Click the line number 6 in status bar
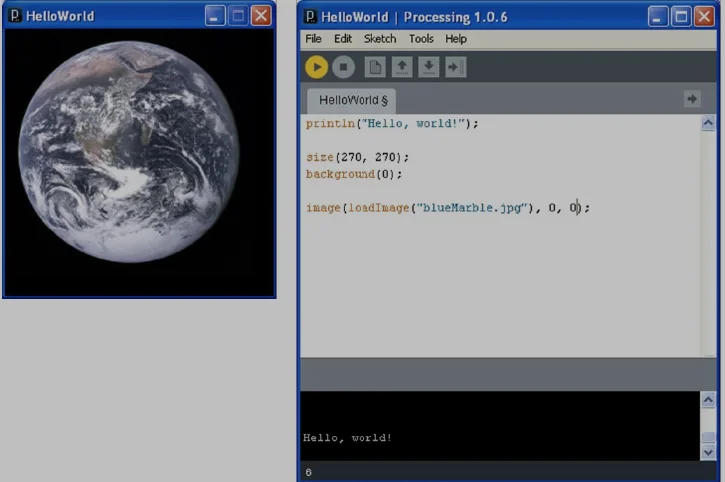The image size is (725, 482). pyautogui.click(x=308, y=472)
